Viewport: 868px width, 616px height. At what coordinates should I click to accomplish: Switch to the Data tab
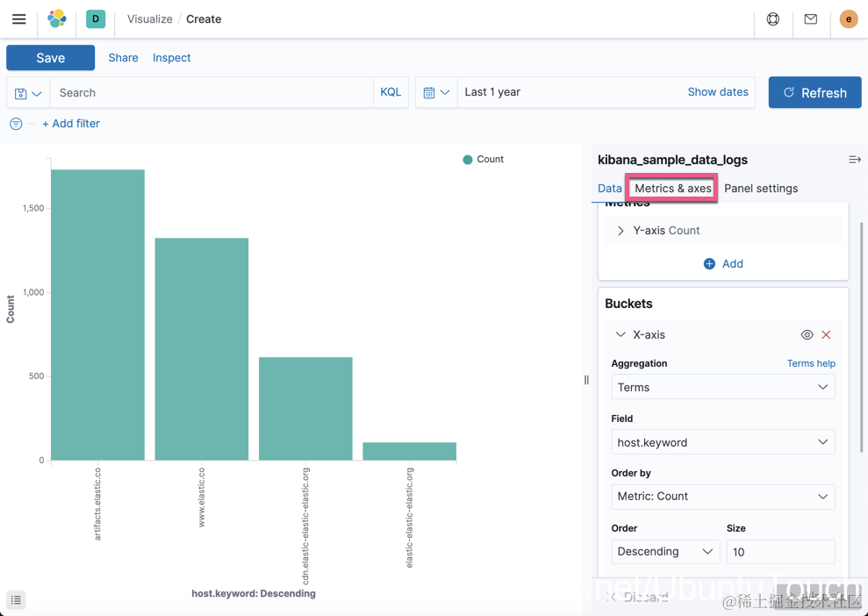coord(609,188)
